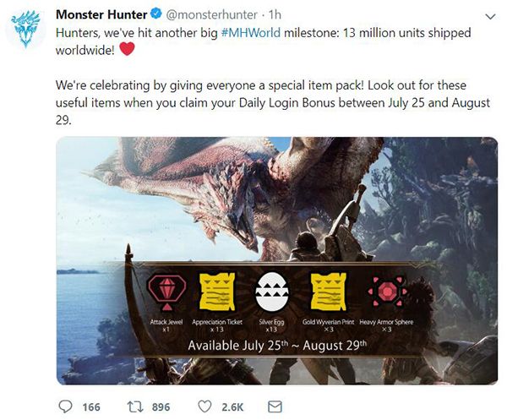This screenshot has width=507, height=420.
Task: Click the Gold Wyverian Print icon
Action: pyautogui.click(x=329, y=292)
